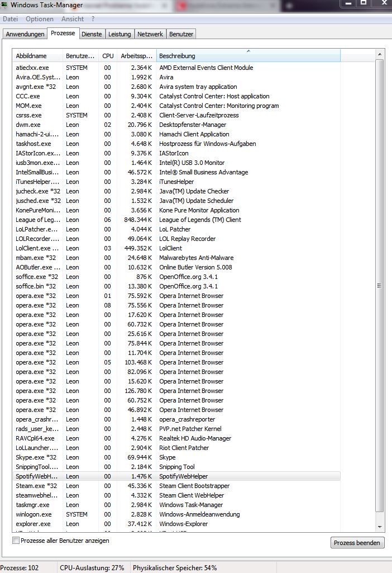This screenshot has height=573, width=392.
Task: Select the SnippingTool process row
Action: (176, 467)
